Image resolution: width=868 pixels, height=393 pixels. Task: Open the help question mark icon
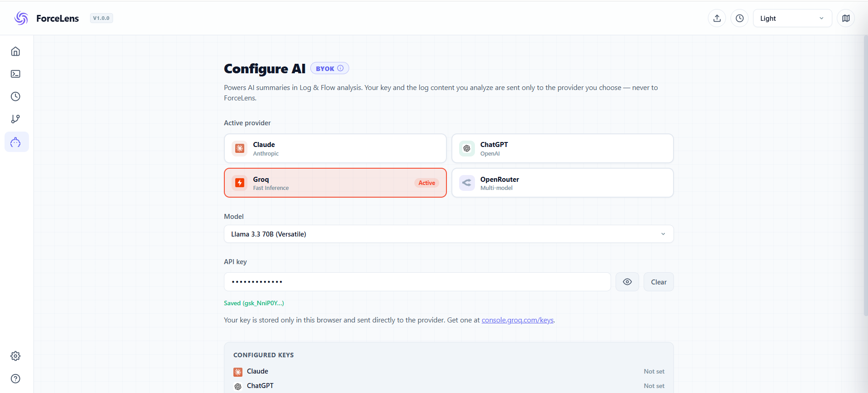pos(15,379)
